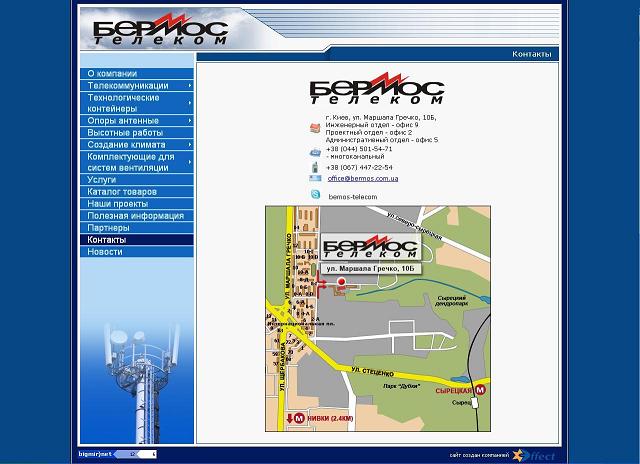Click the Парк "Дубки" label on map
This screenshot has height=464, width=640.
tap(401, 386)
